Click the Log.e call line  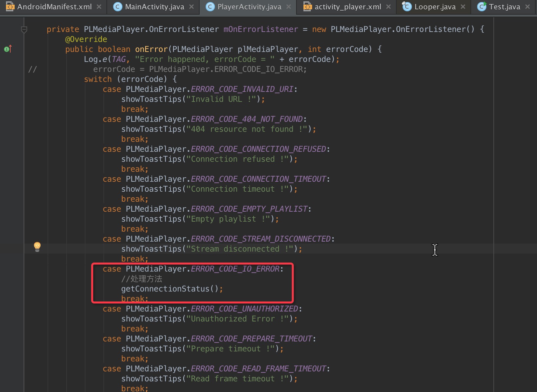(x=212, y=59)
